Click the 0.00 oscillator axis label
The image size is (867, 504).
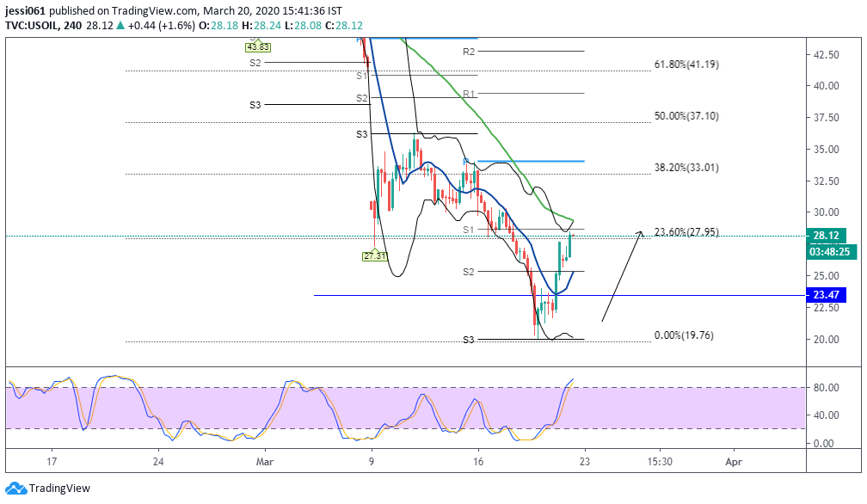[x=823, y=443]
